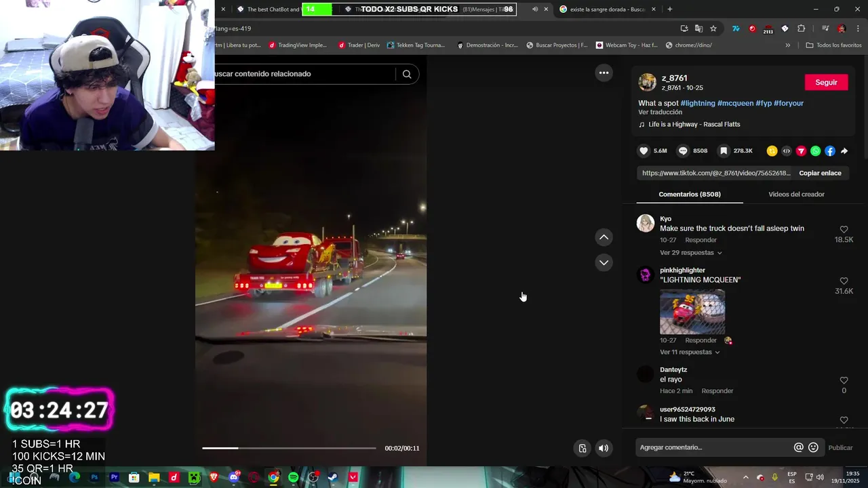The width and height of the screenshot is (868, 488).
Task: Open Steam from the taskbar
Action: tap(333, 477)
